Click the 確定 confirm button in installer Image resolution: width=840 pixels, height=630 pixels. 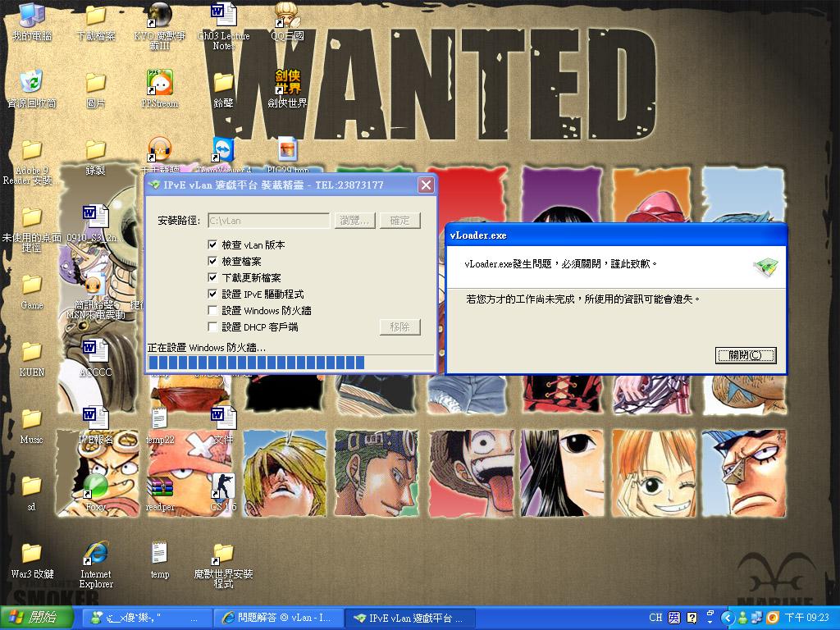pyautogui.click(x=400, y=220)
